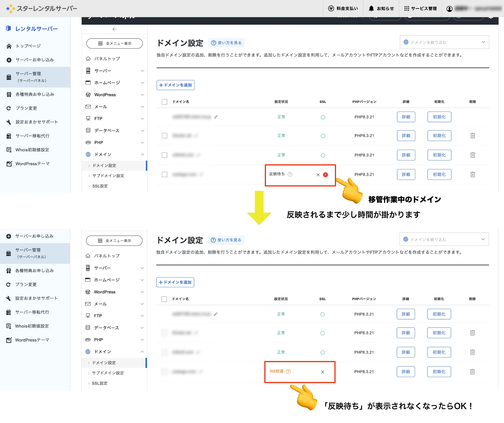Click the upper ドメインを追加 button
The height and width of the screenshot is (423, 504).
pyautogui.click(x=175, y=85)
